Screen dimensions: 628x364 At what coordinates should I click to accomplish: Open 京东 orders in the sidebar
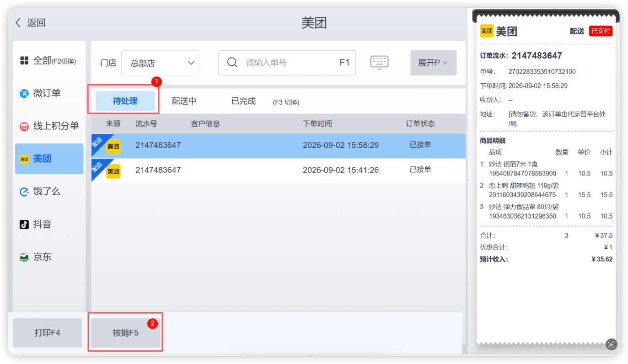[x=49, y=257]
